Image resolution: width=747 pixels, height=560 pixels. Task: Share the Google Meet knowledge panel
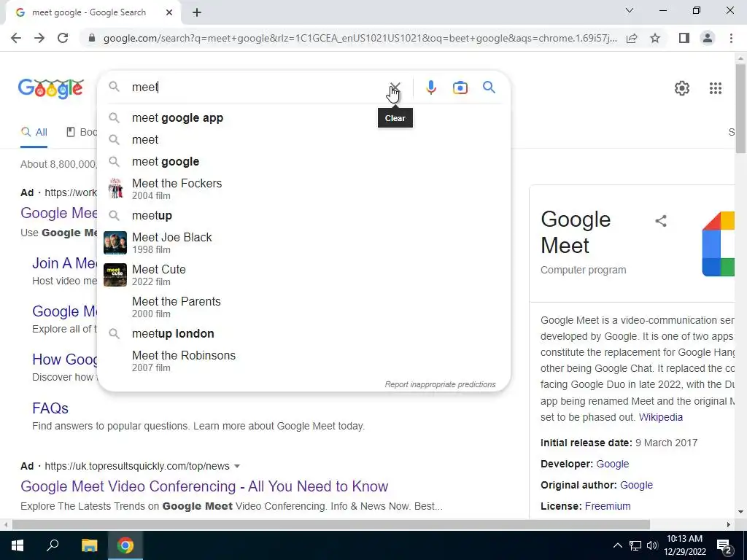click(661, 221)
